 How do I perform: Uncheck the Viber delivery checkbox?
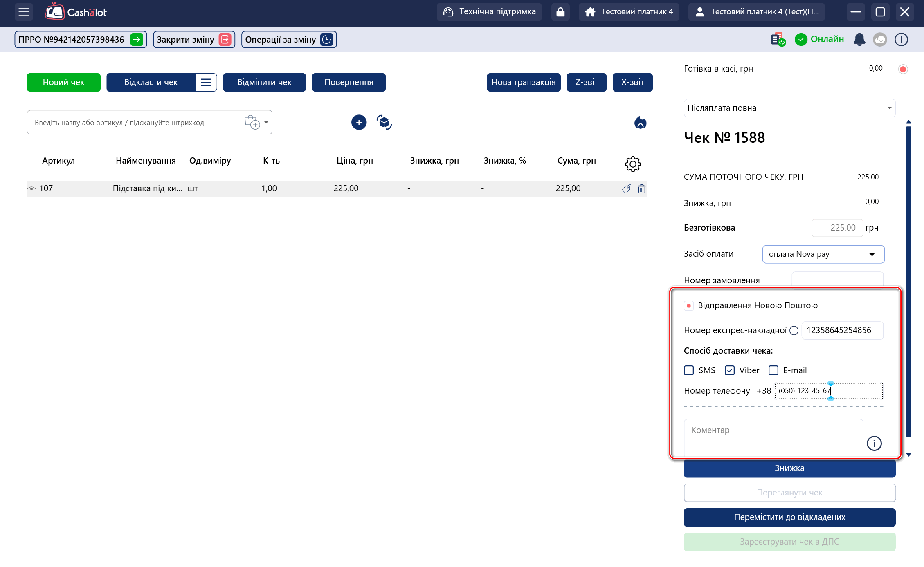(x=730, y=370)
